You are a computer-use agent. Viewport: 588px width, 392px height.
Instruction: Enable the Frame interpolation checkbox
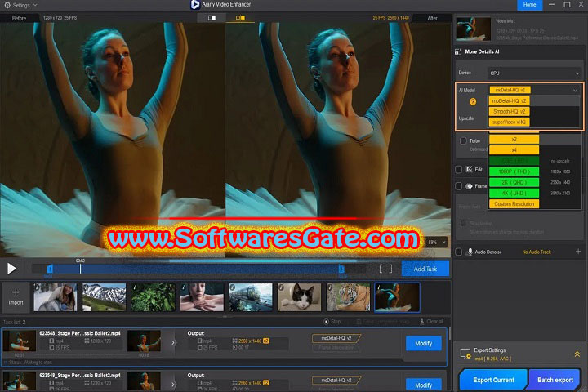[458, 186]
